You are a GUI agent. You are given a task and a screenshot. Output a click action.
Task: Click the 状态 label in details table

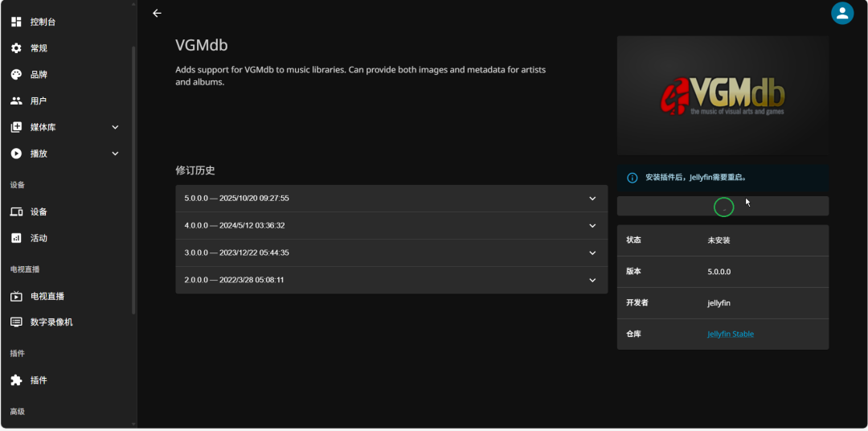[633, 240]
